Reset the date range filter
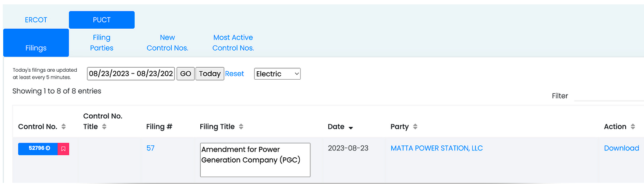The image size is (644, 184). pos(235,74)
